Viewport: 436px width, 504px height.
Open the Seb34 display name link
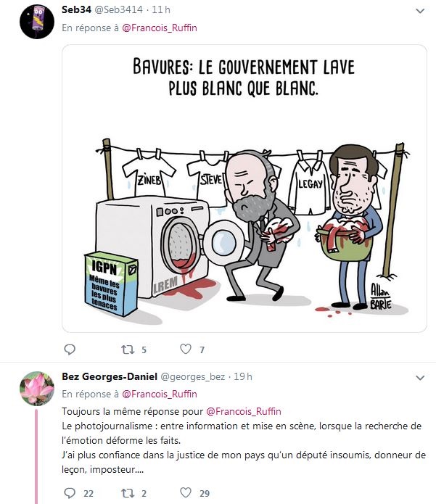point(76,9)
